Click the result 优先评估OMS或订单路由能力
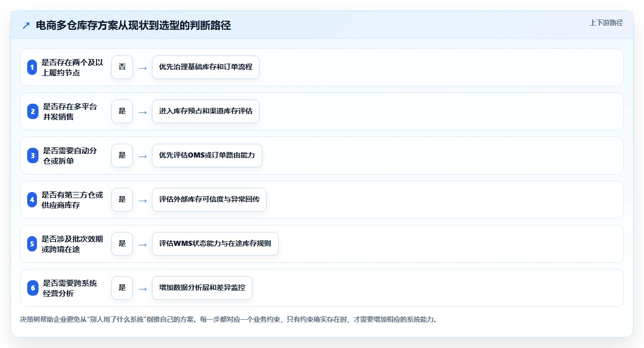This screenshot has width=644, height=348. coord(207,156)
